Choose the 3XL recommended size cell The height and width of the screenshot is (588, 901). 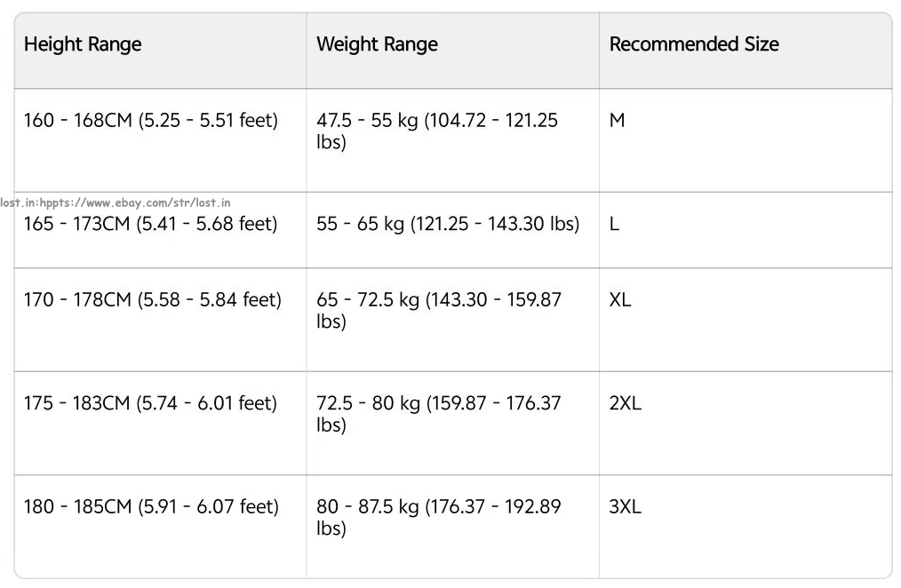point(626,507)
